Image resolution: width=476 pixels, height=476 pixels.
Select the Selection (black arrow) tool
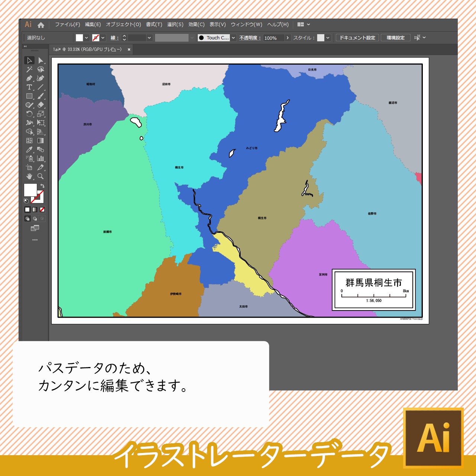coord(29,60)
